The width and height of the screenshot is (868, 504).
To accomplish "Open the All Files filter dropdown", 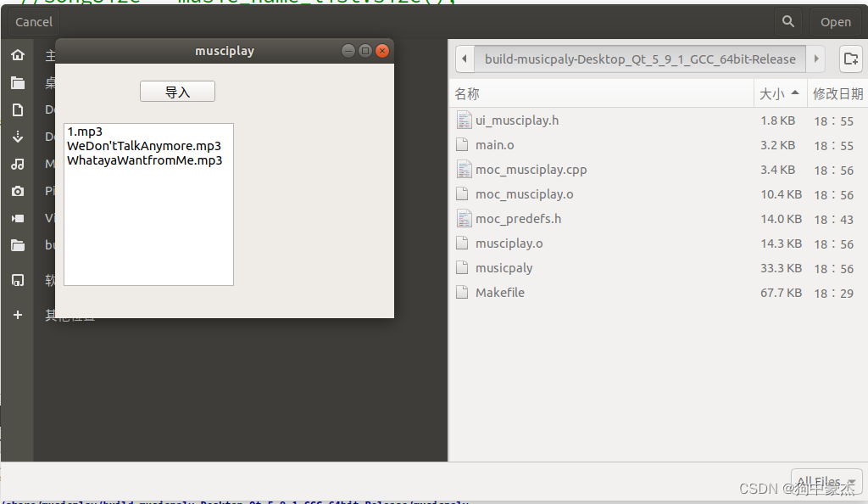I will point(826,482).
